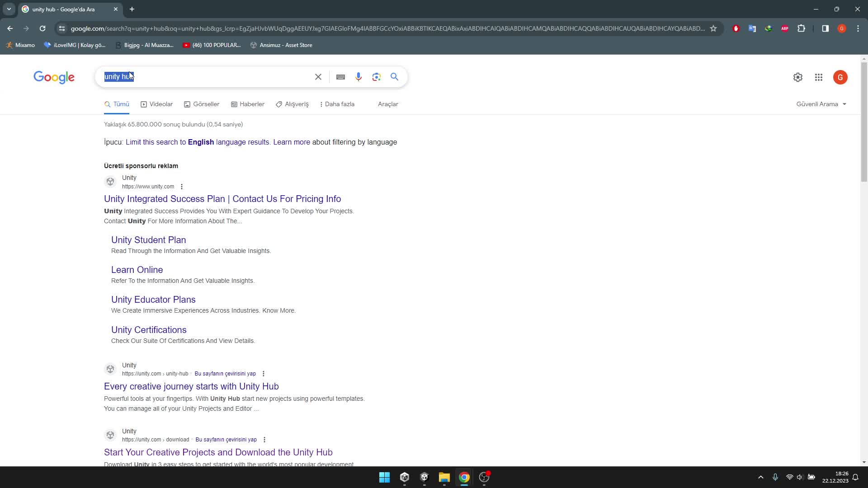Open the Google apps grid
The image size is (868, 488).
coord(819,77)
